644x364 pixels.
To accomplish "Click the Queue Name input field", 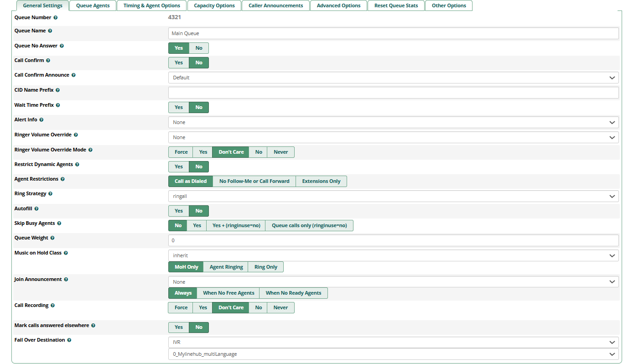I will pyautogui.click(x=394, y=33).
